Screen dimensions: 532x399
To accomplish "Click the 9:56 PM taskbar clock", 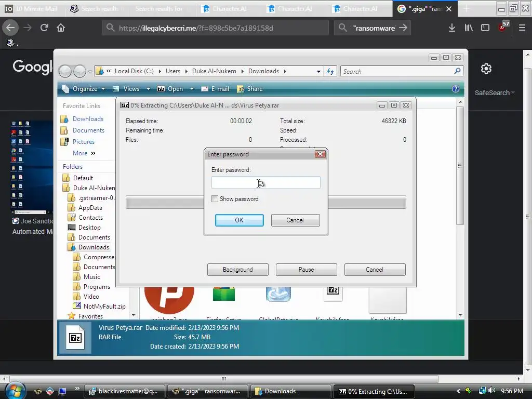I will click(x=512, y=391).
